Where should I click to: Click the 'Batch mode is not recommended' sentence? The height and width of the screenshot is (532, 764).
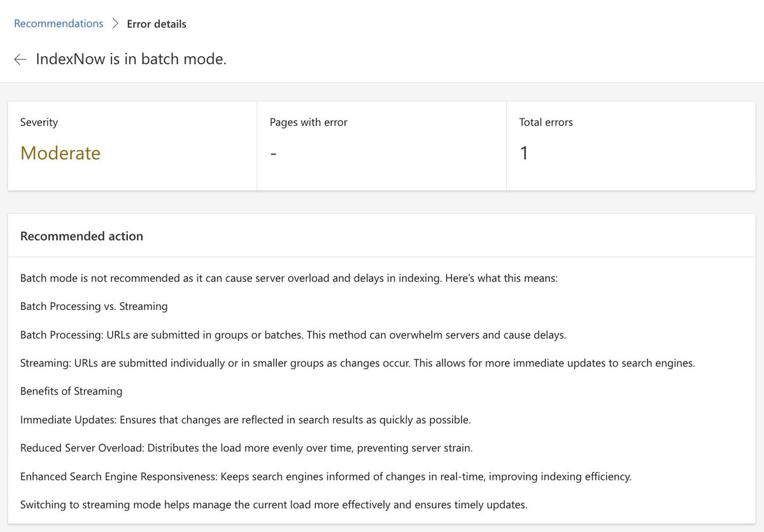point(289,279)
